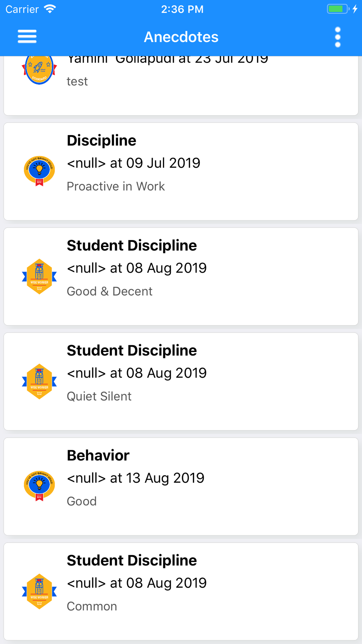Tap Wise Worker badge beside Quiet Silent
Viewport: 362px width, 644px height.
pyautogui.click(x=39, y=381)
